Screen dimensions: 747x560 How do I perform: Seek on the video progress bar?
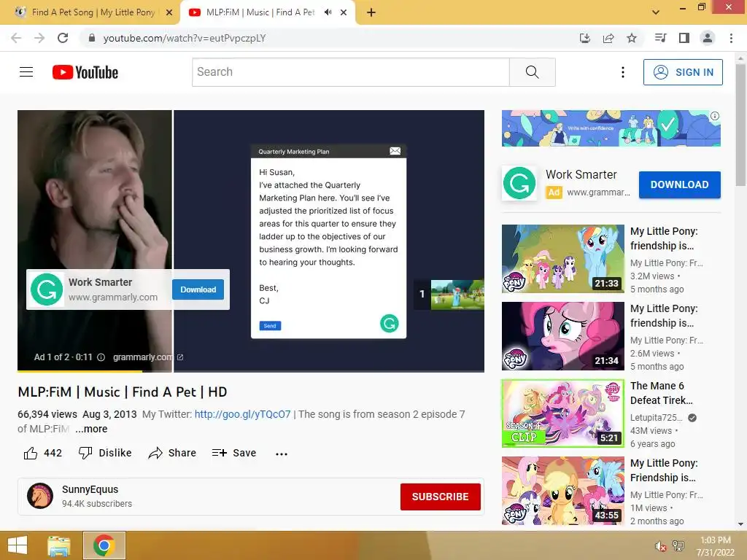251,371
